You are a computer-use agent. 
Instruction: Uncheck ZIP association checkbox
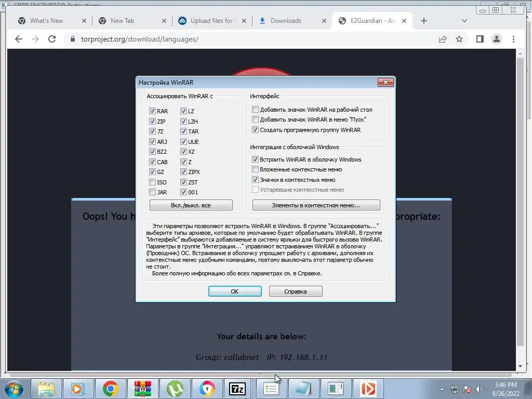(152, 121)
